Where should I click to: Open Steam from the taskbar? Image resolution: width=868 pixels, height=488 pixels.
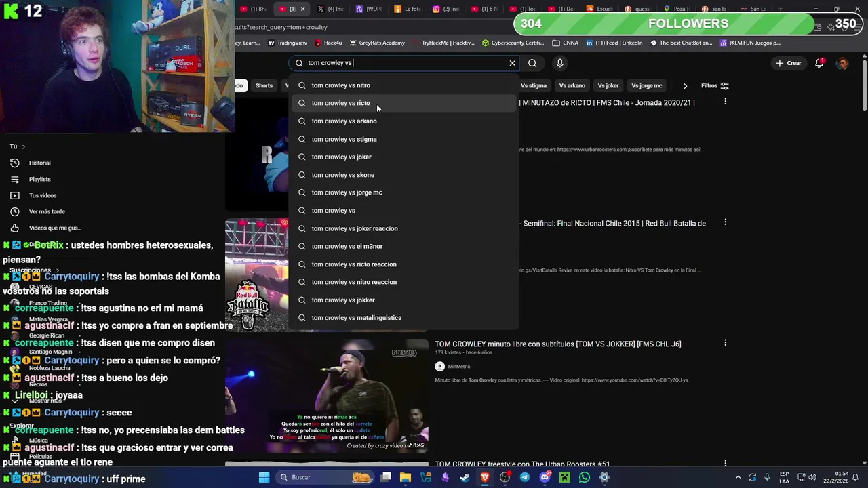coord(465,477)
